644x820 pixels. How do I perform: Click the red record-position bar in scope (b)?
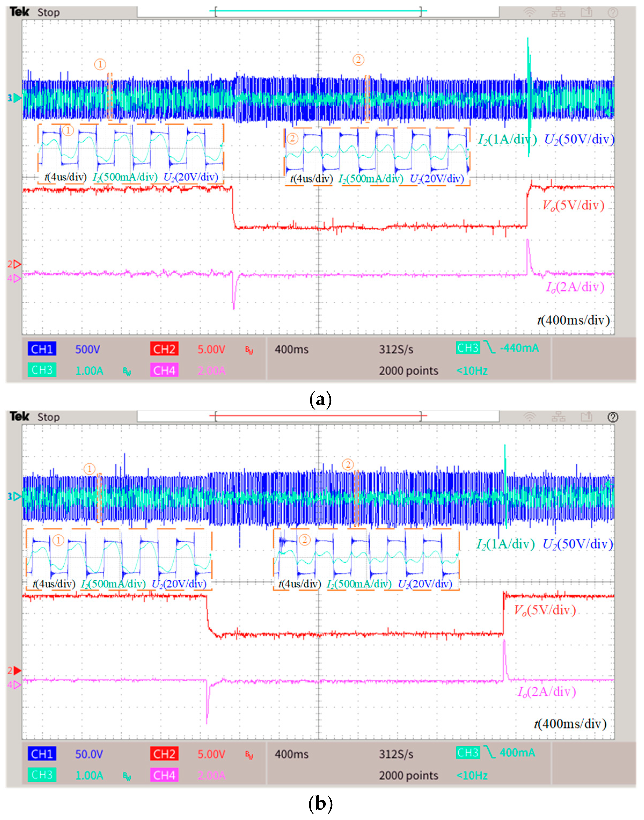click(318, 415)
